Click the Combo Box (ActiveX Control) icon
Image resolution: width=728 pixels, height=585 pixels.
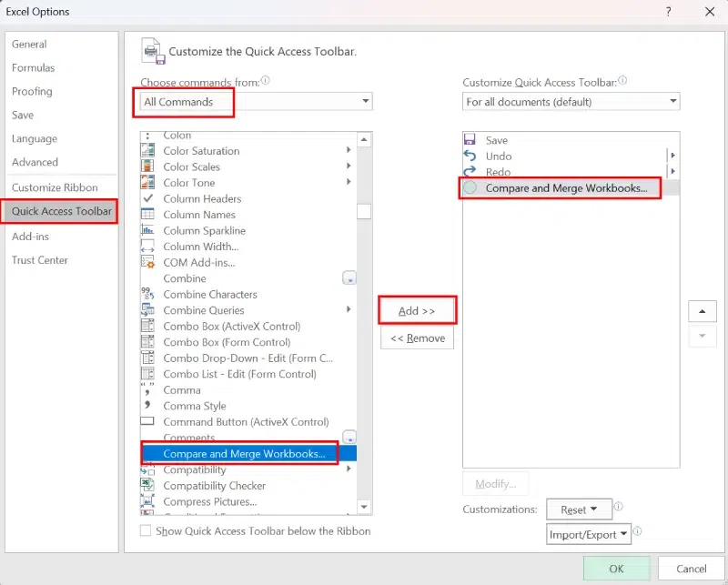147,326
